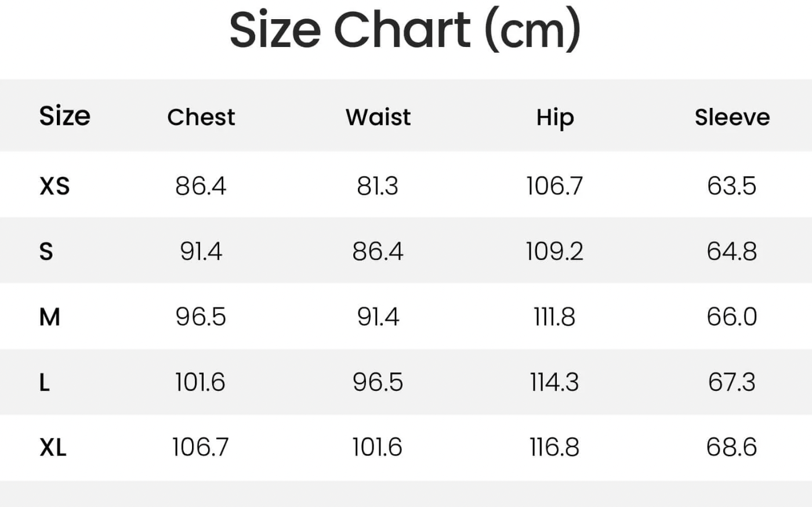Click the Sleeve column header
Screen dimensions: 812x507
(732, 117)
